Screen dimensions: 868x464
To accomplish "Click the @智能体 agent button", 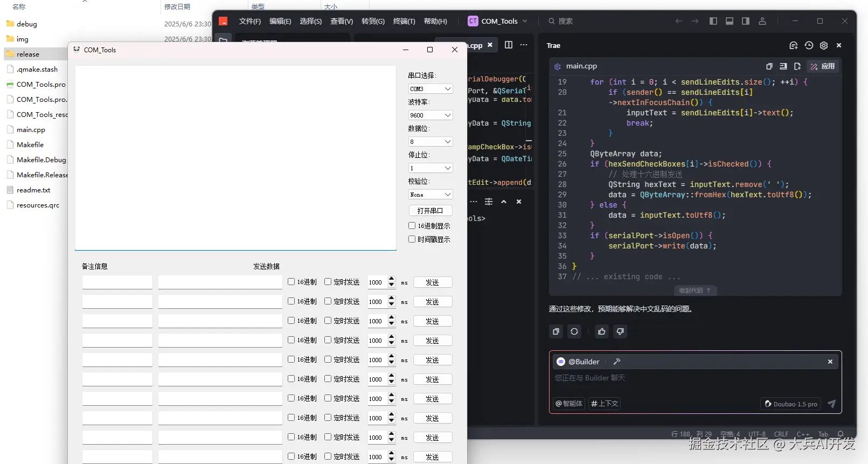I will (570, 404).
